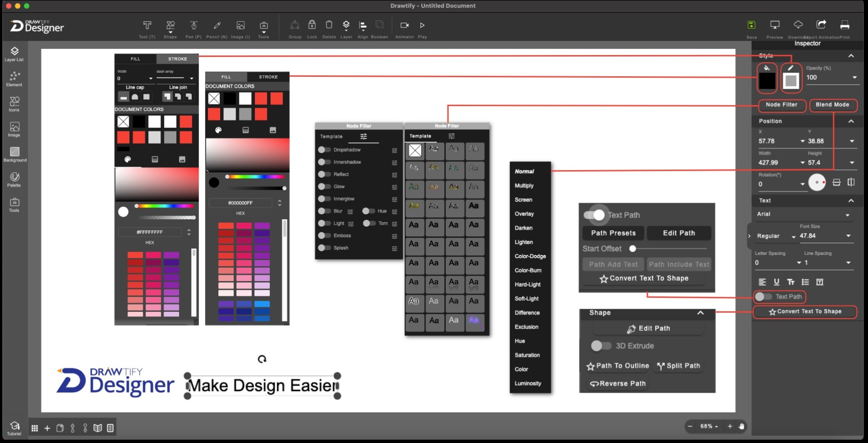868x443 pixels.
Task: Click the black fill color swatch in Inspector
Action: [767, 81]
